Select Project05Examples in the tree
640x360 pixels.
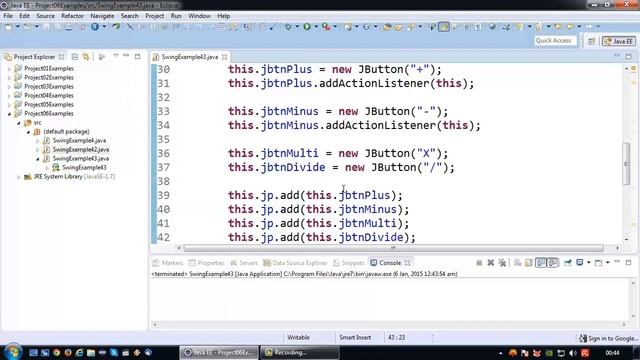click(49, 104)
